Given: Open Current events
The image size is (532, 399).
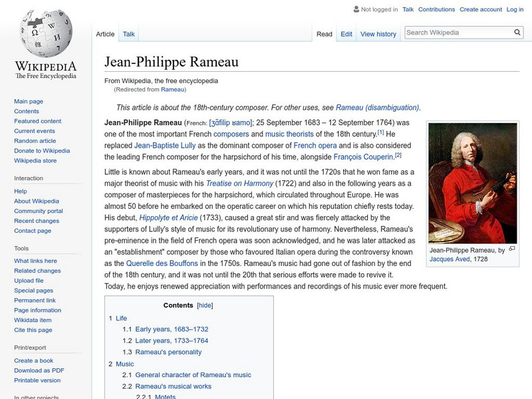Looking at the screenshot, I should coord(35,130).
